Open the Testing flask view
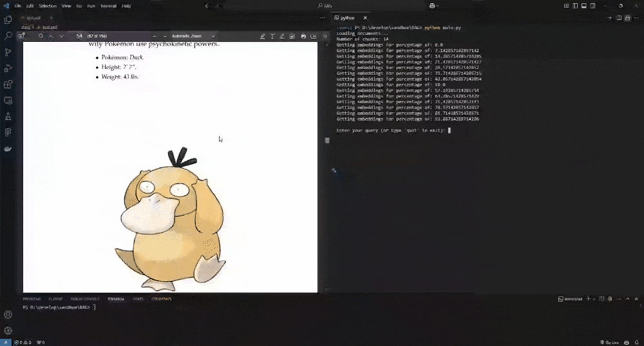The width and height of the screenshot is (644, 346). 8,117
